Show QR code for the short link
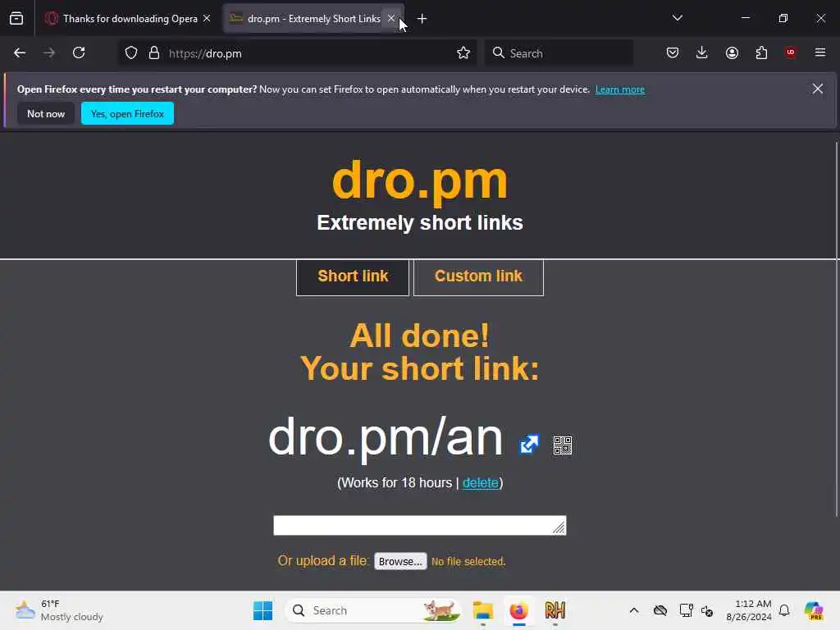840x630 pixels. click(563, 445)
